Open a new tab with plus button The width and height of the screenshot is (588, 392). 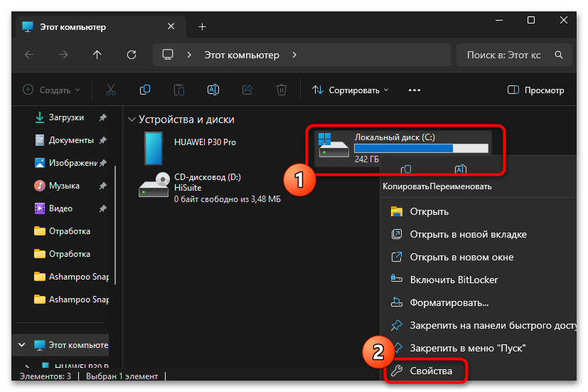point(202,26)
